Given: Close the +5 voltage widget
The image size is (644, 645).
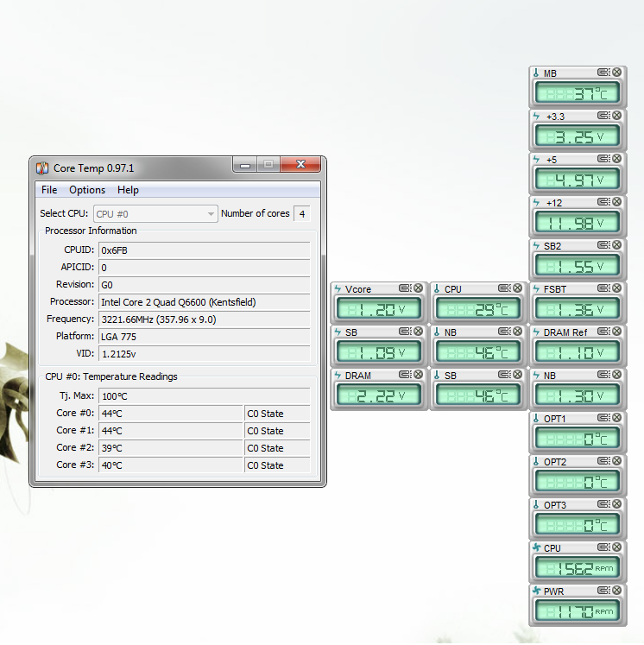Looking at the screenshot, I should tap(616, 159).
